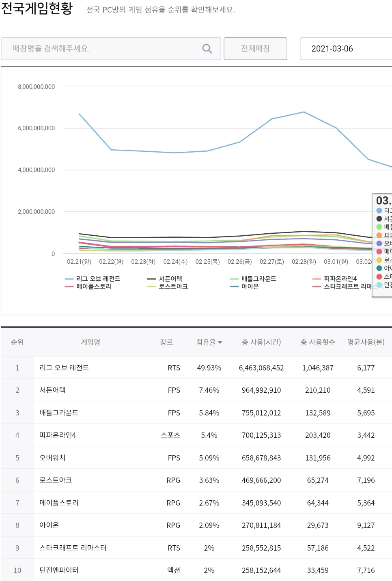Click the 게임명 column header
This screenshot has width=392, height=581.
(x=90, y=342)
